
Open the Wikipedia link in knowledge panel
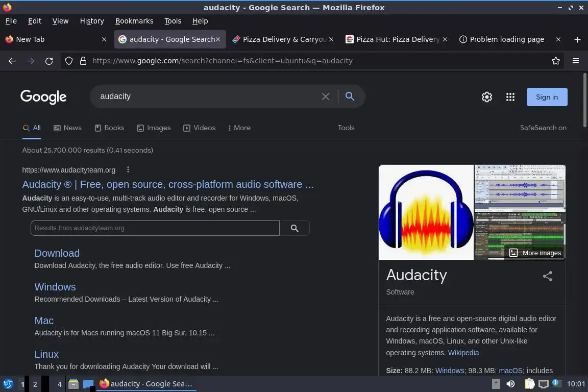(x=463, y=353)
